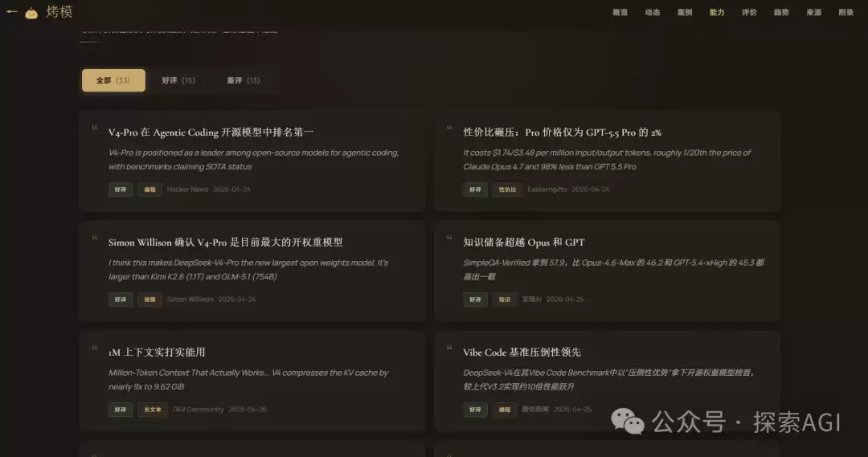Filter by 差评 (13) tab
The image size is (868, 457).
pos(243,80)
